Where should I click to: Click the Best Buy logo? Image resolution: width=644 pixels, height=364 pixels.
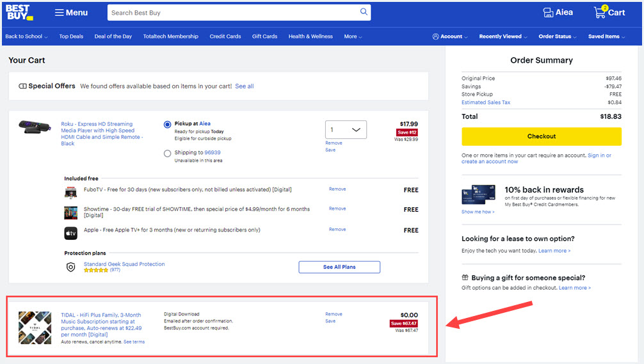(x=19, y=12)
